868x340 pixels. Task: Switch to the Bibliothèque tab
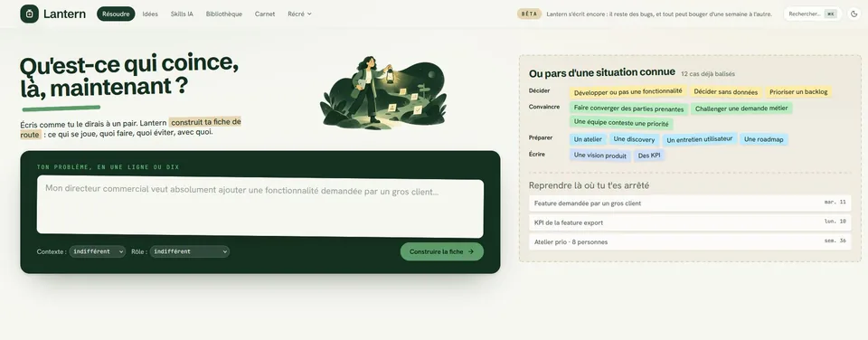click(223, 14)
